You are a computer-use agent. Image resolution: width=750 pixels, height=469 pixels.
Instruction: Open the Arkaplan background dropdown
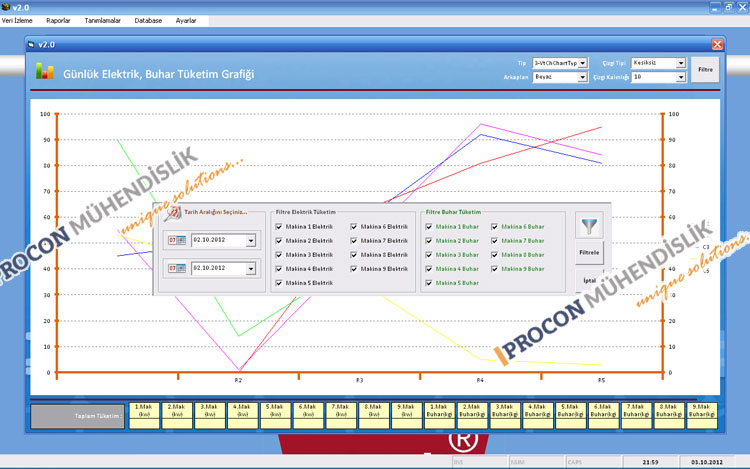(583, 77)
